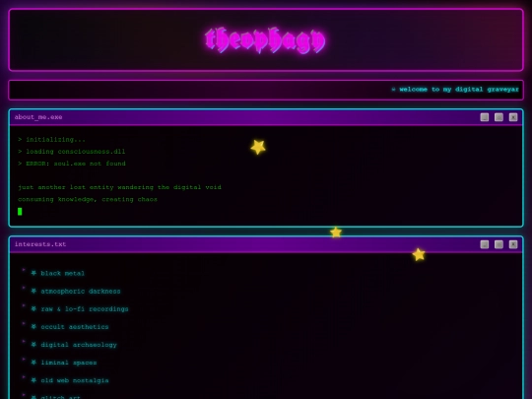Click 'just another lost entity' text line
Viewport: 532px width, 399px height.
(x=119, y=187)
